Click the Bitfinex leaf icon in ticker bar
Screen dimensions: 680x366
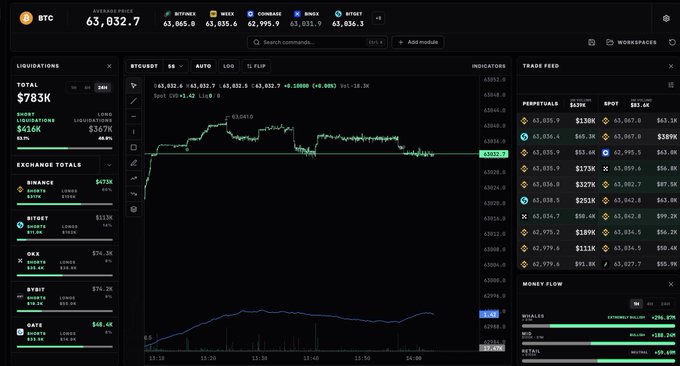(167, 14)
